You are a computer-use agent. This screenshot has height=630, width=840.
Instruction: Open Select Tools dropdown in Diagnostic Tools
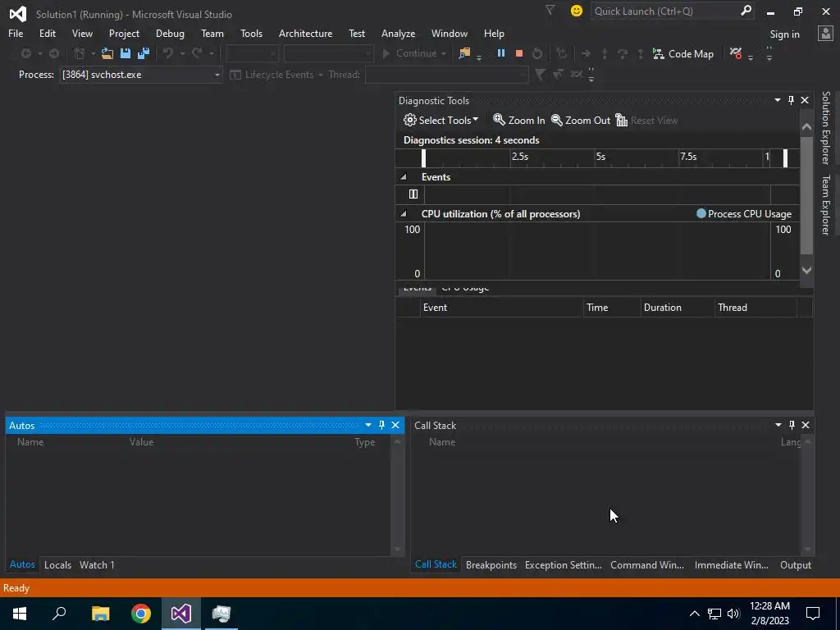coord(441,120)
